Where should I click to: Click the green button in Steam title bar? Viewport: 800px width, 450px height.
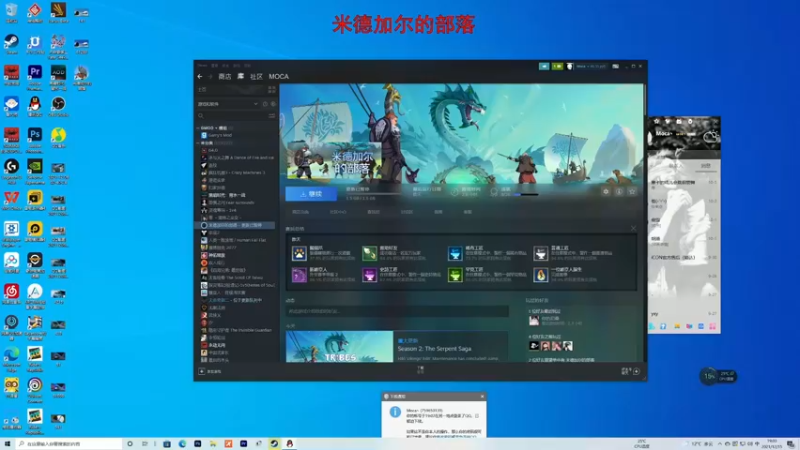click(x=557, y=66)
